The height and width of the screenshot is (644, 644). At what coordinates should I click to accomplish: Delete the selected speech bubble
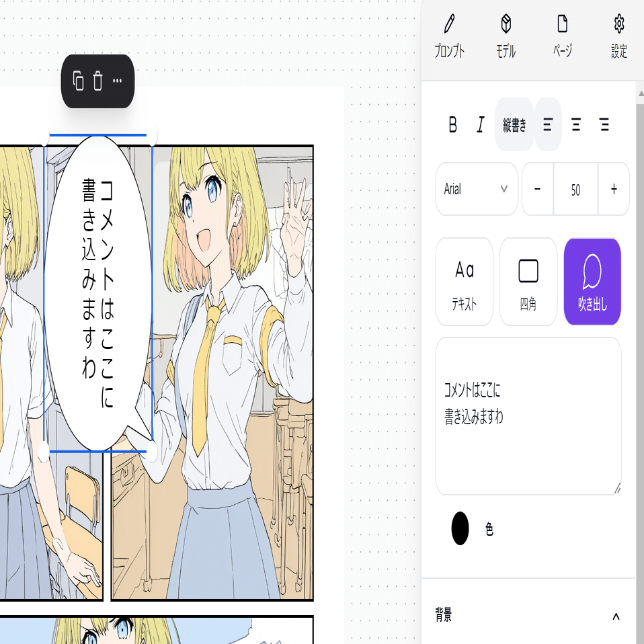[97, 81]
